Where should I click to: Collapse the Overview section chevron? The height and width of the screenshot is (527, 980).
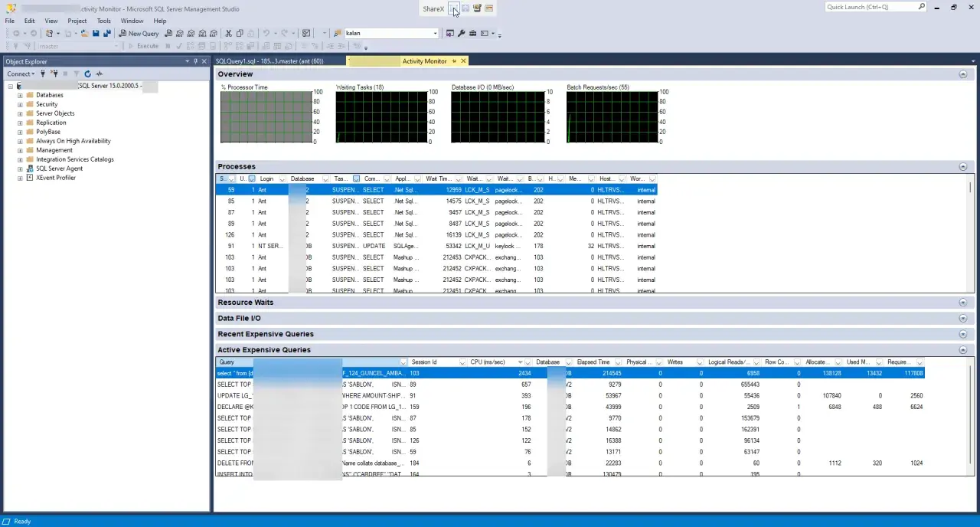[963, 74]
